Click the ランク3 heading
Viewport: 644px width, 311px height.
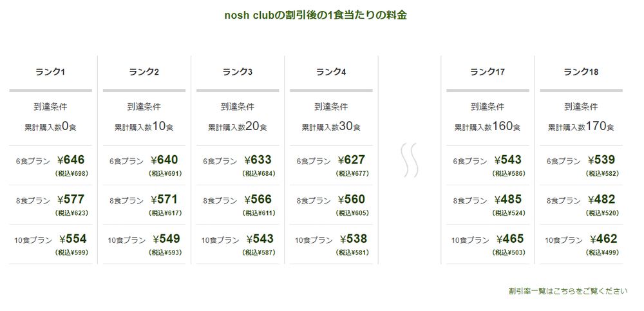[x=238, y=72]
